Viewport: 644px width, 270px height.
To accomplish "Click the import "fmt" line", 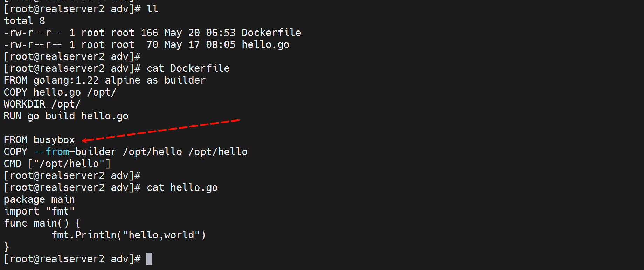I will 39,212.
